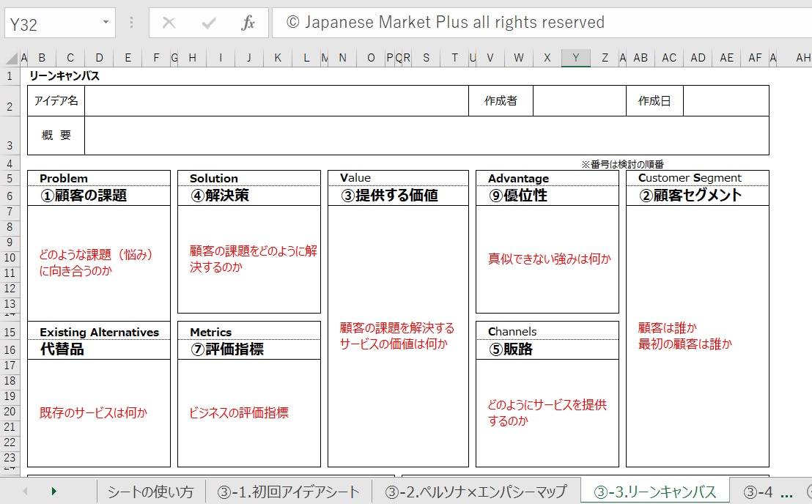
Task: Click the Channels header cell
Action: 547,332
